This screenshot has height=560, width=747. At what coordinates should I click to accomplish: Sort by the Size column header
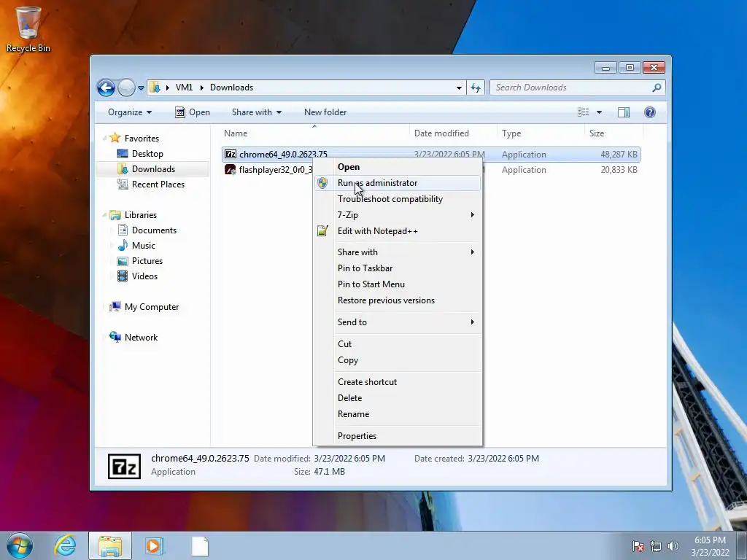[x=614, y=133]
